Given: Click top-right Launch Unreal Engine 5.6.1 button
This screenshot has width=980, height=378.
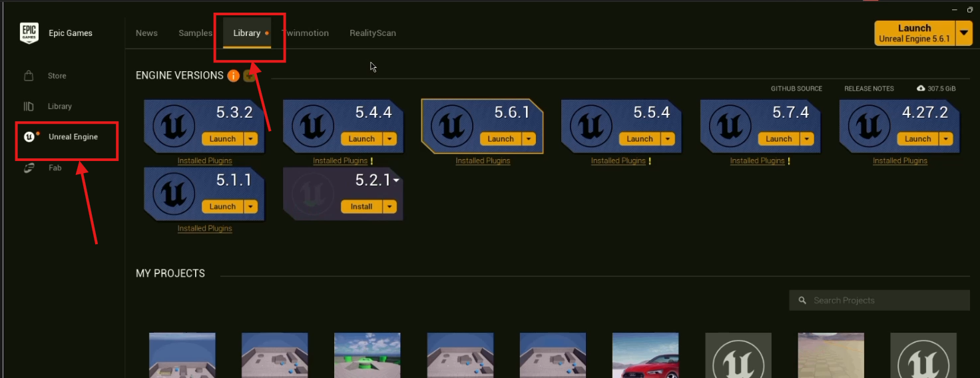Looking at the screenshot, I should 914,33.
